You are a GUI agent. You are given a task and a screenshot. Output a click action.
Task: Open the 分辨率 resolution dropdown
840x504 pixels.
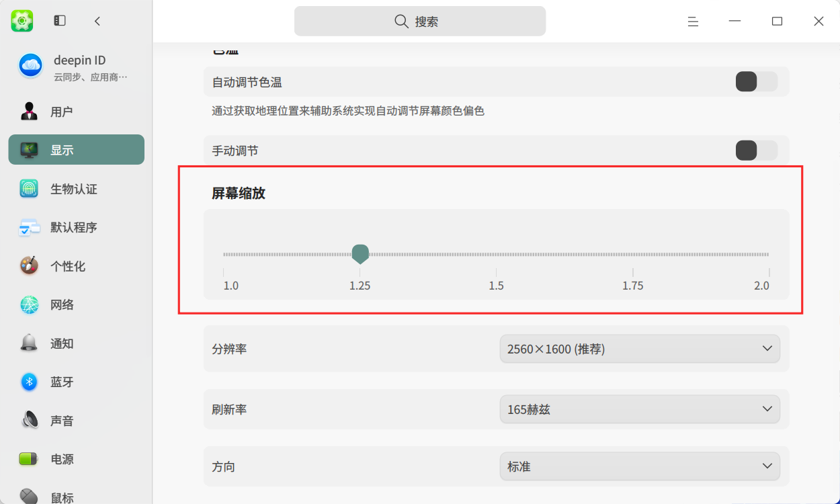tap(640, 349)
